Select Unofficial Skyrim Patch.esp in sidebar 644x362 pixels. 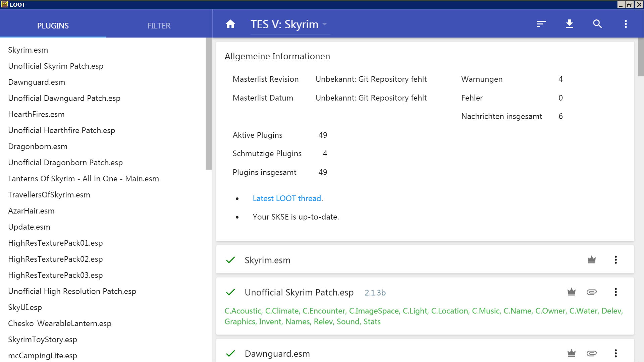[x=56, y=66]
